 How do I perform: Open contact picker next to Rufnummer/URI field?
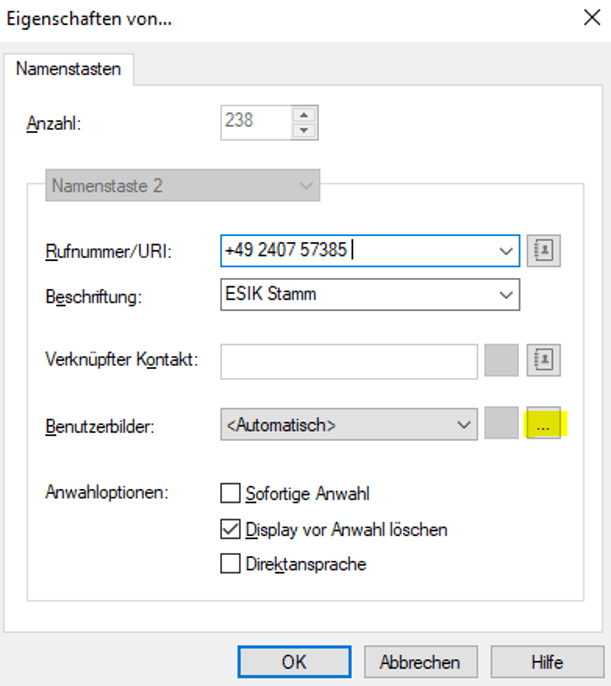coord(544,251)
